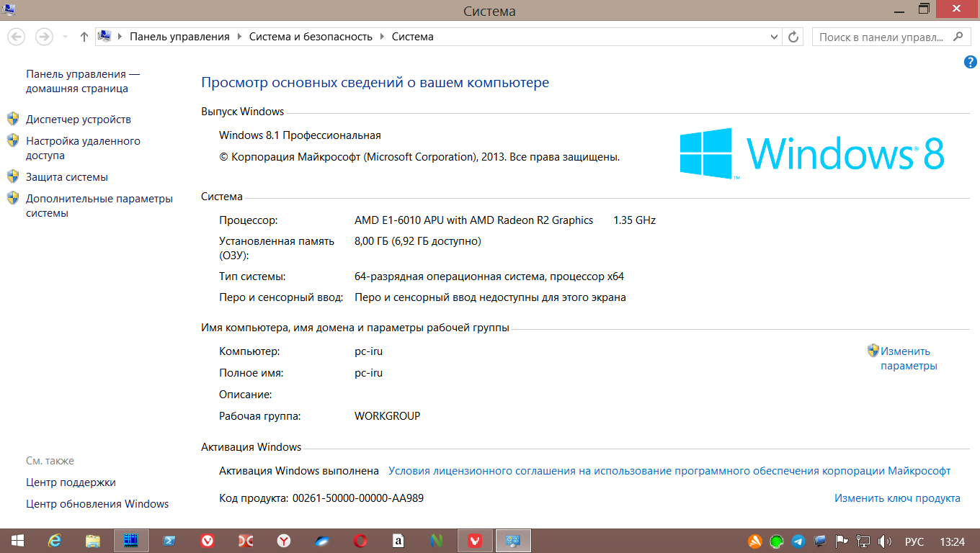Click the Система breadcrumb segment

click(413, 37)
